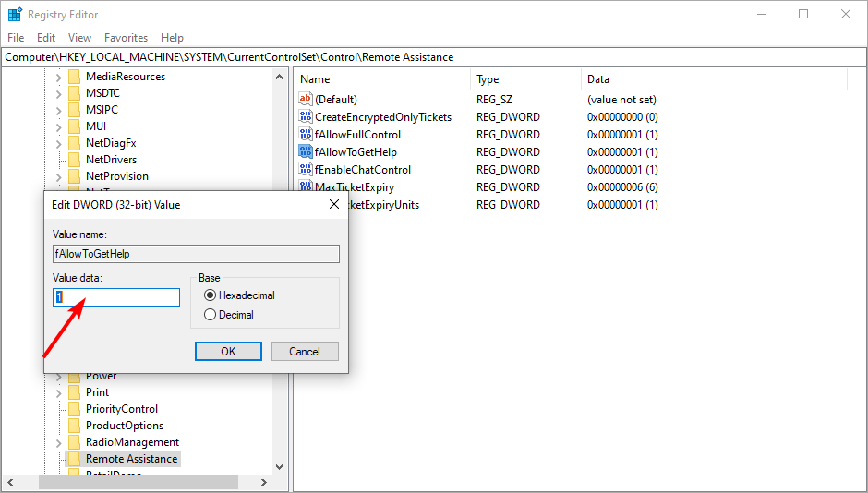Open the Favorites menu

click(x=126, y=38)
